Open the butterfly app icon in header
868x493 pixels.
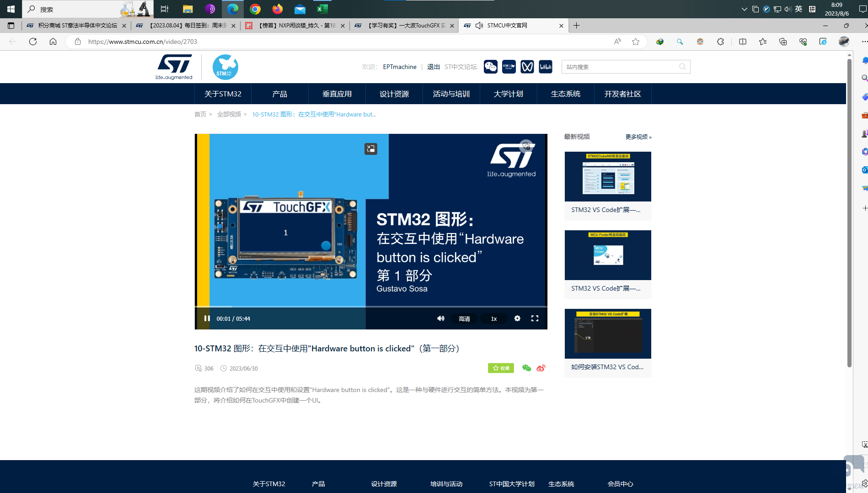[x=527, y=67]
